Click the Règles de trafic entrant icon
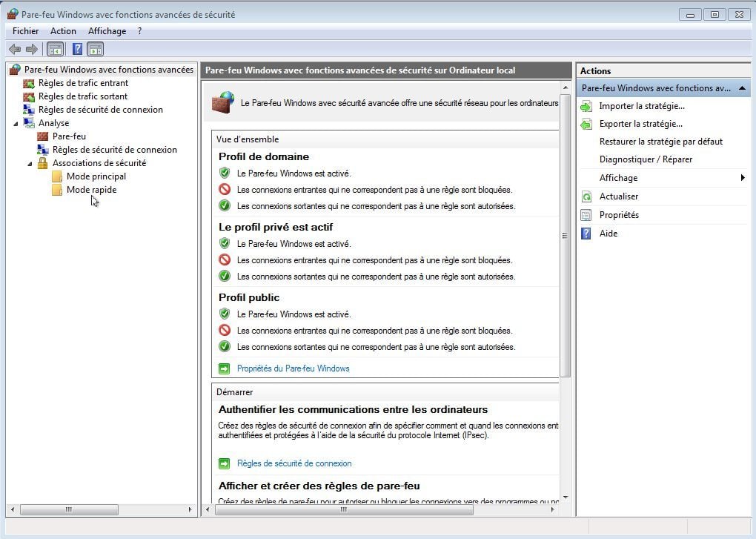 click(29, 83)
